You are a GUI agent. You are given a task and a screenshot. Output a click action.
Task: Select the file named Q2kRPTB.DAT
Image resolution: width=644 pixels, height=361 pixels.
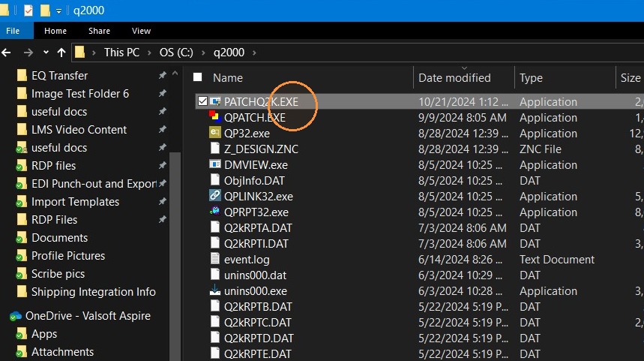pos(258,307)
